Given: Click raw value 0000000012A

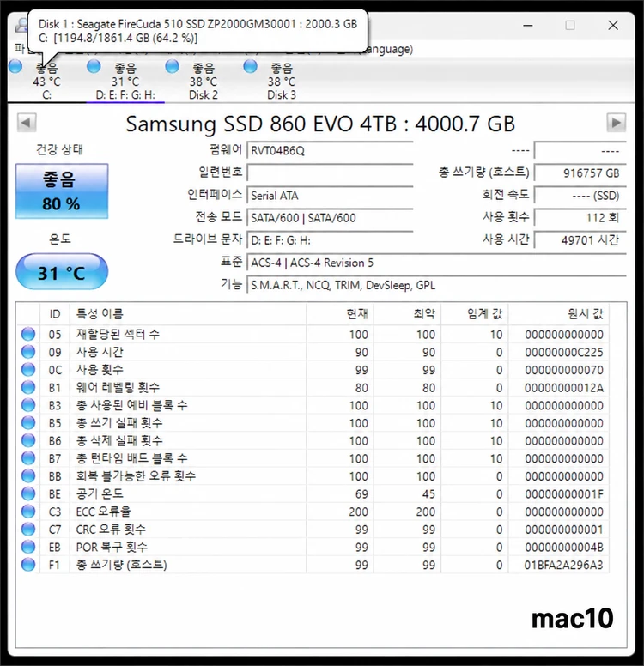Looking at the screenshot, I should coord(563,388).
